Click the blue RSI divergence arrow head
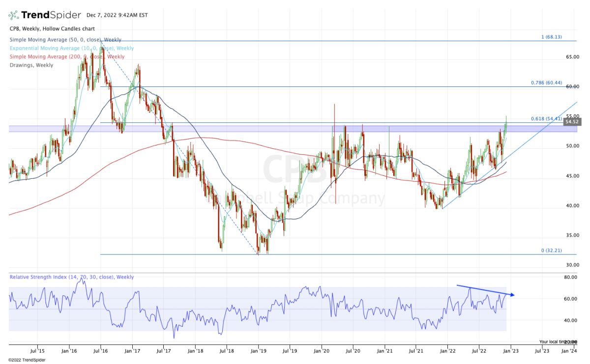590x364 pixels. pyautogui.click(x=512, y=295)
